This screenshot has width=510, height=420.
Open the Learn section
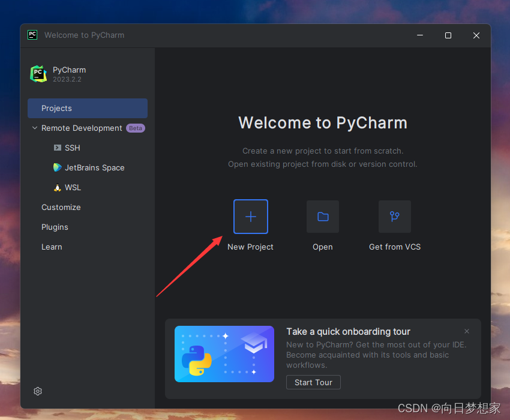tap(52, 247)
